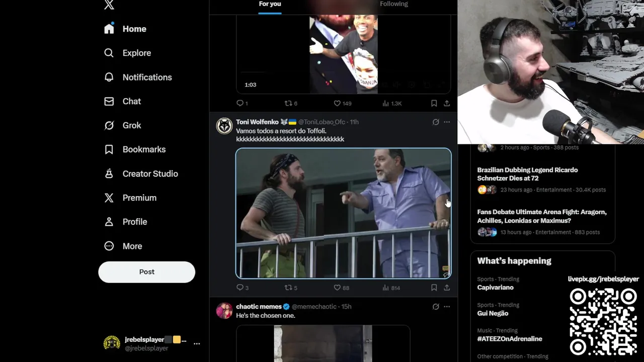The width and height of the screenshot is (644, 362).
Task: Open the jrebelsplayer account switcher
Action: [151, 343]
